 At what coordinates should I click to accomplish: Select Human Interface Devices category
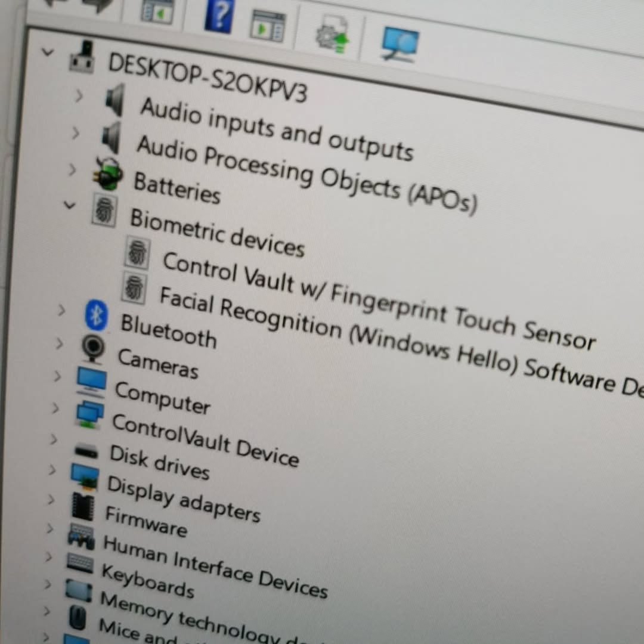point(215,567)
